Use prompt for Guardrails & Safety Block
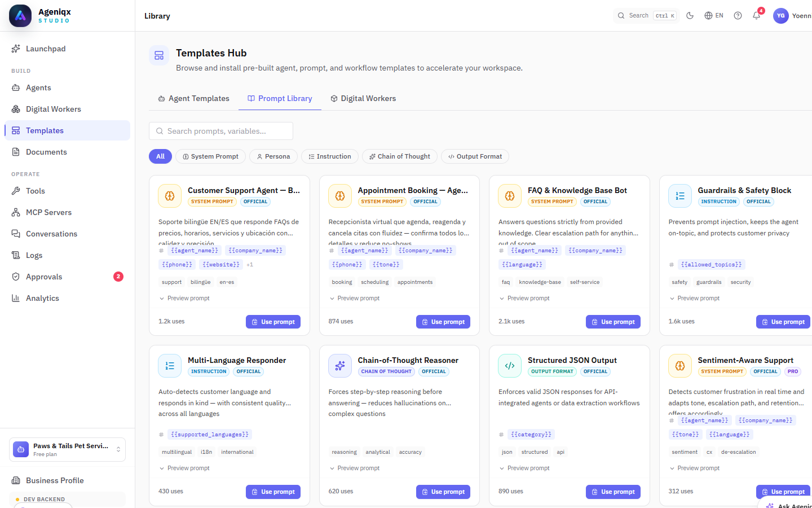 tap(783, 322)
